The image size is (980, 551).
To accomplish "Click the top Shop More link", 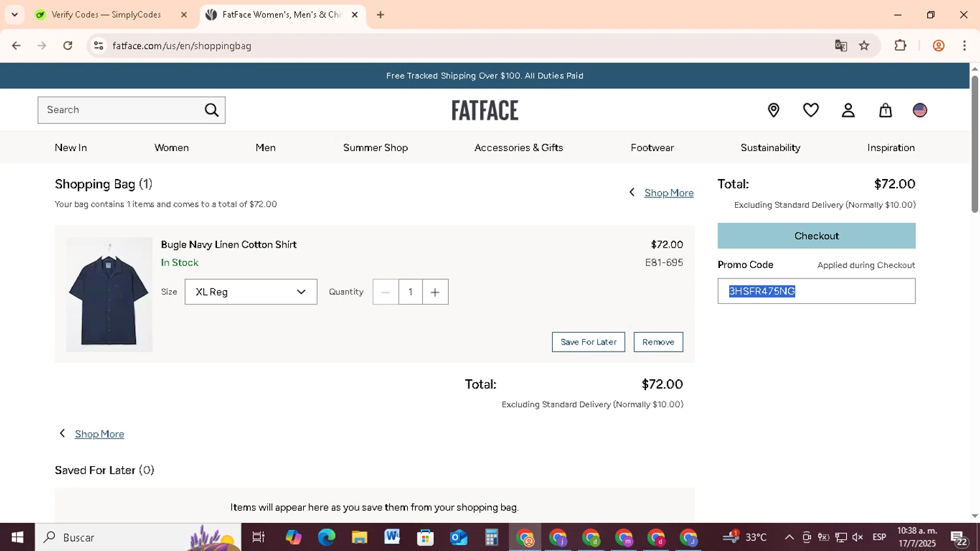I will coord(668,193).
